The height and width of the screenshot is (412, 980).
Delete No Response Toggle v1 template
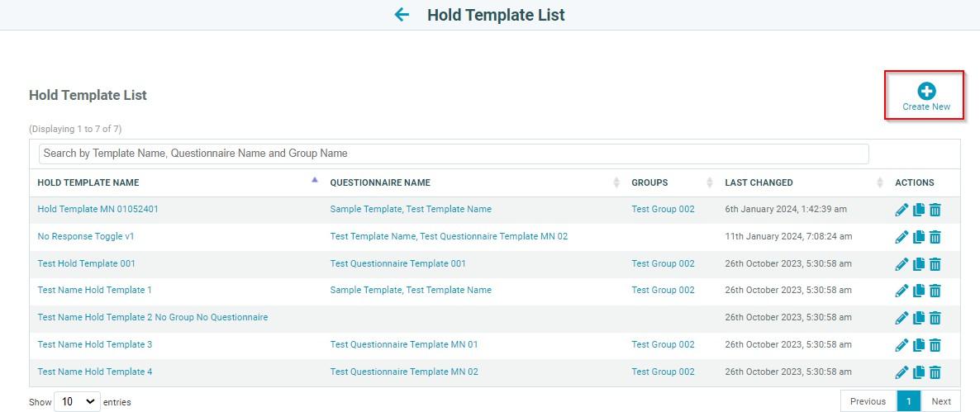(935, 237)
